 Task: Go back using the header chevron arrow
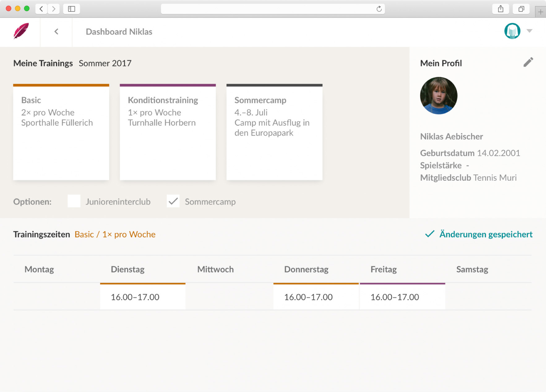[56, 32]
